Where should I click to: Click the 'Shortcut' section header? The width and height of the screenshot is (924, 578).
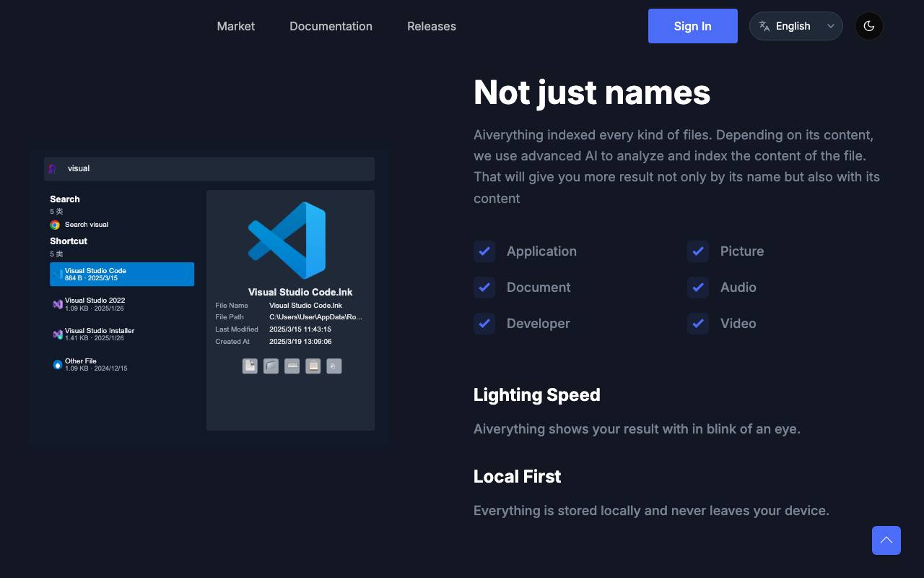(69, 241)
